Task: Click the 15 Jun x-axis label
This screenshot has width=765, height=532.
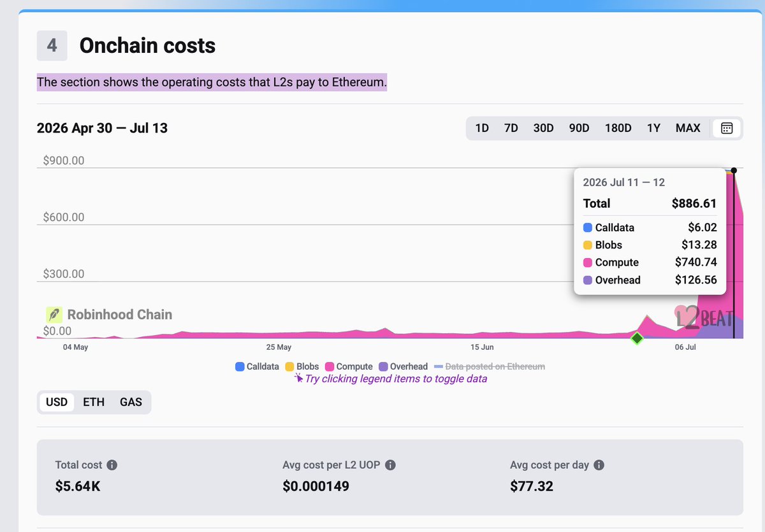Action: (x=482, y=347)
